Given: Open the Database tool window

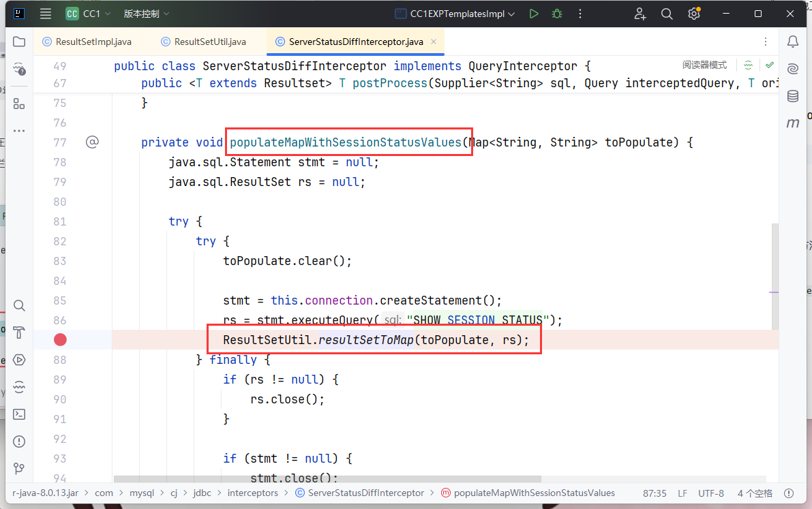Looking at the screenshot, I should pos(792,96).
